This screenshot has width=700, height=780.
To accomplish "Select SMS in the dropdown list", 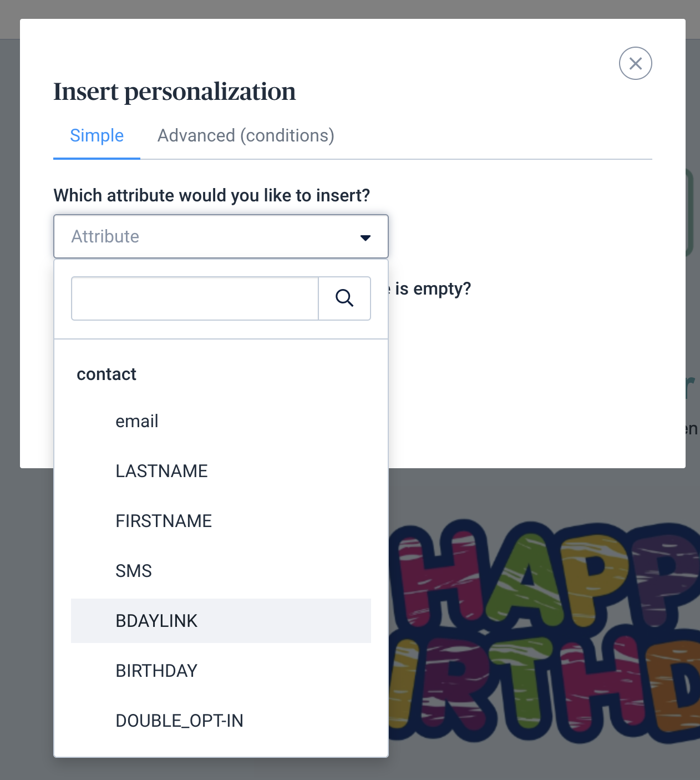I will [x=134, y=571].
